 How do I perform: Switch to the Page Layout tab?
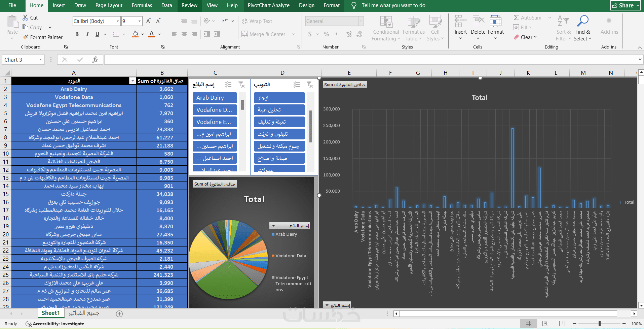click(109, 5)
